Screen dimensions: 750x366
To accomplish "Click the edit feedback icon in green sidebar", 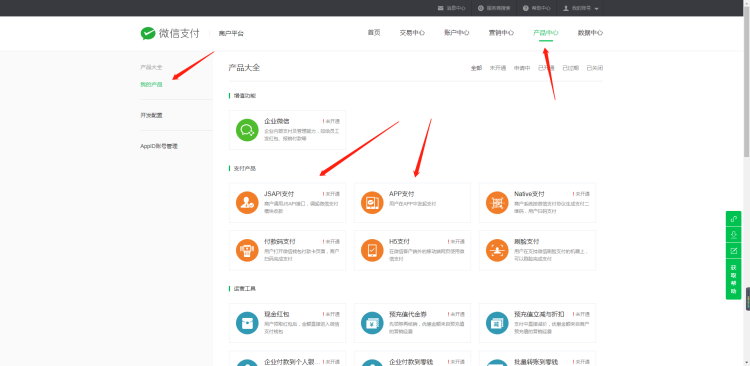I will coord(733,251).
